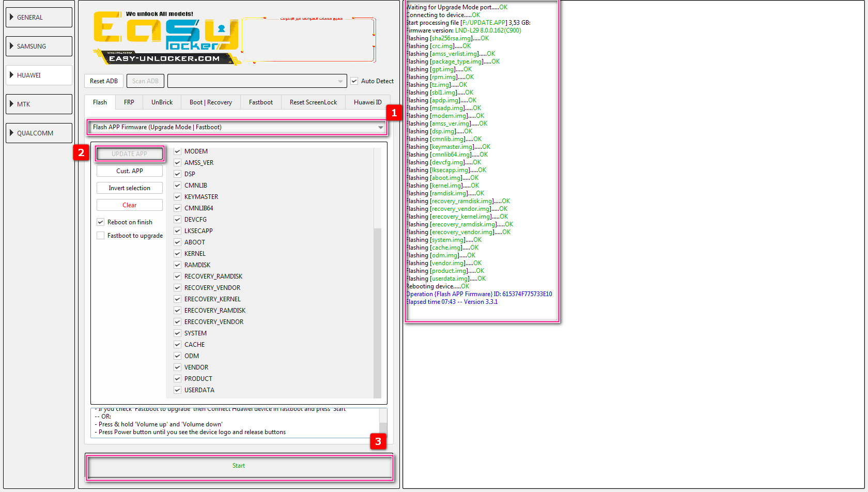Click the Firmware version log line
This screenshot has width=868, height=492.
[463, 30]
